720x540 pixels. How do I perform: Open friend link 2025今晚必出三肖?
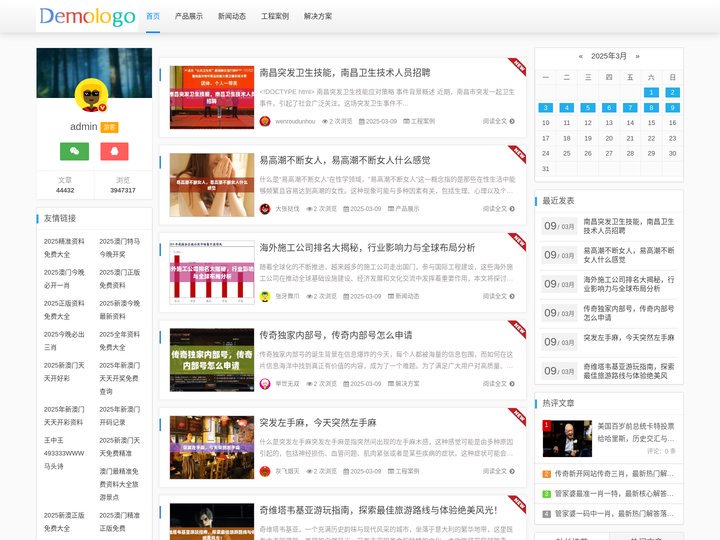64,341
